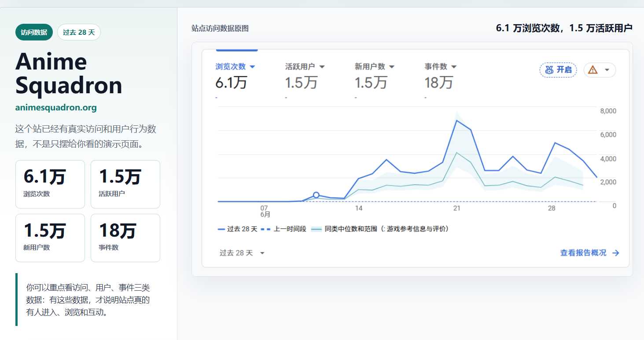Click the 访问数据 green badge
Screen dimensions: 644x340
click(34, 32)
